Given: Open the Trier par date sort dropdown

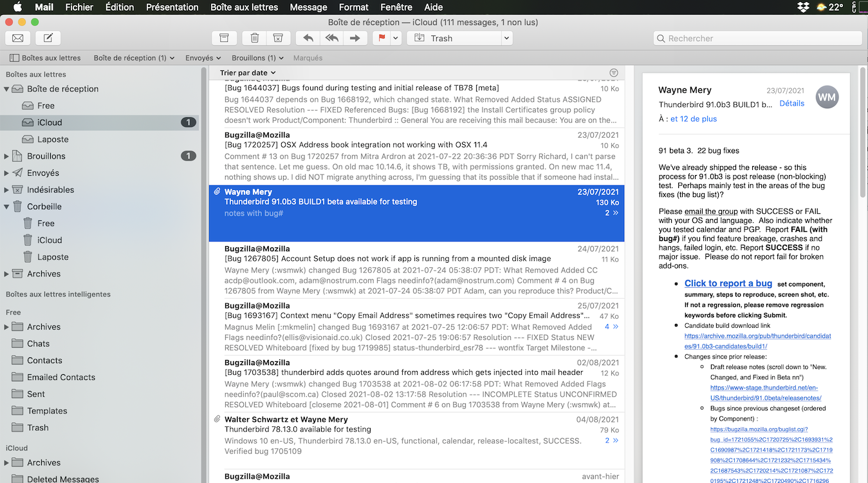Looking at the screenshot, I should tap(247, 73).
